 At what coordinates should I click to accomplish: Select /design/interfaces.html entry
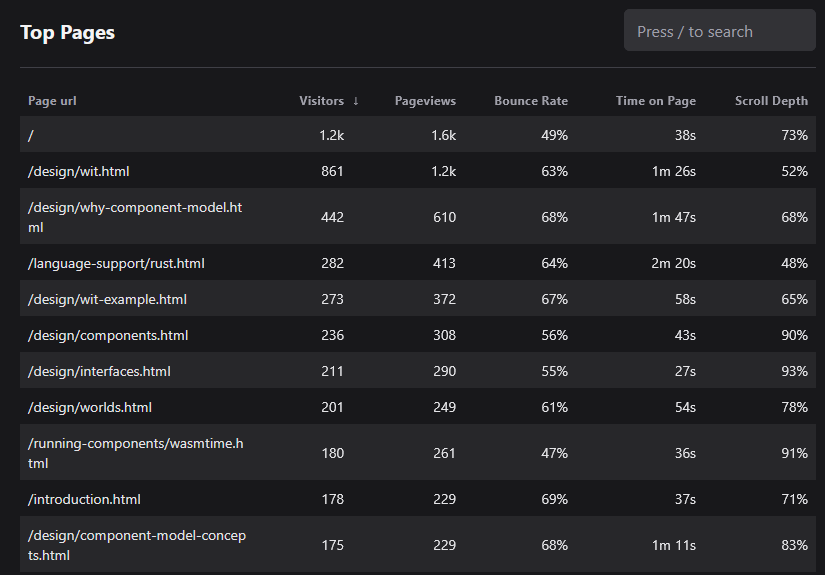click(99, 371)
